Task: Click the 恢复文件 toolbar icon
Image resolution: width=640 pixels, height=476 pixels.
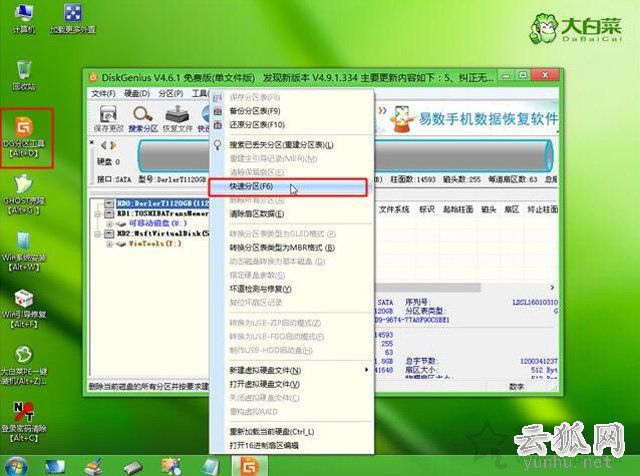Action: (x=177, y=118)
